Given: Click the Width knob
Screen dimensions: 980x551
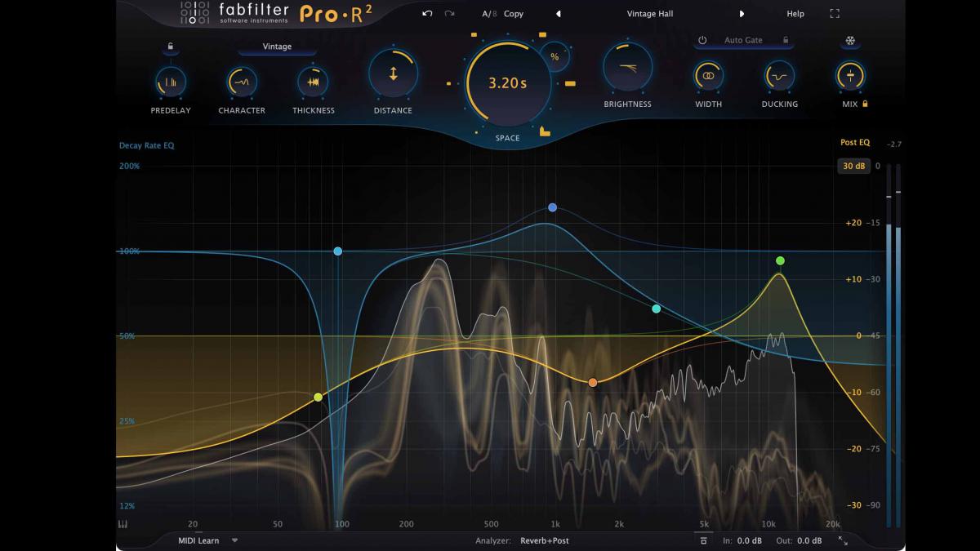Looking at the screenshot, I should (708, 76).
